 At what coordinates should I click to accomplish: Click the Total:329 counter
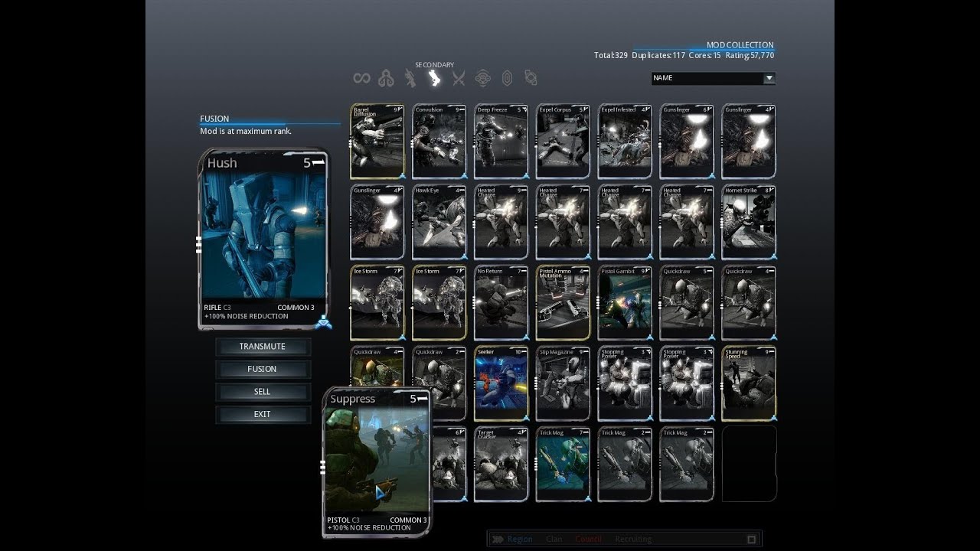(x=611, y=56)
